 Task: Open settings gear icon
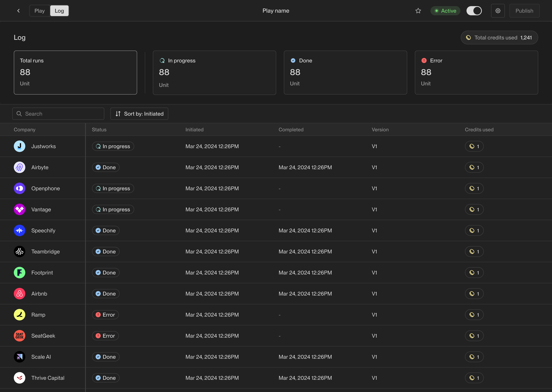(x=498, y=11)
